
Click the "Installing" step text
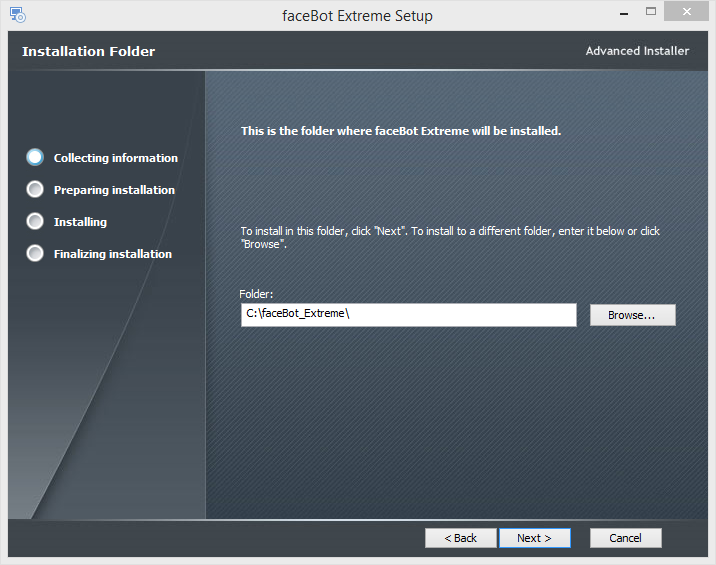(x=80, y=222)
